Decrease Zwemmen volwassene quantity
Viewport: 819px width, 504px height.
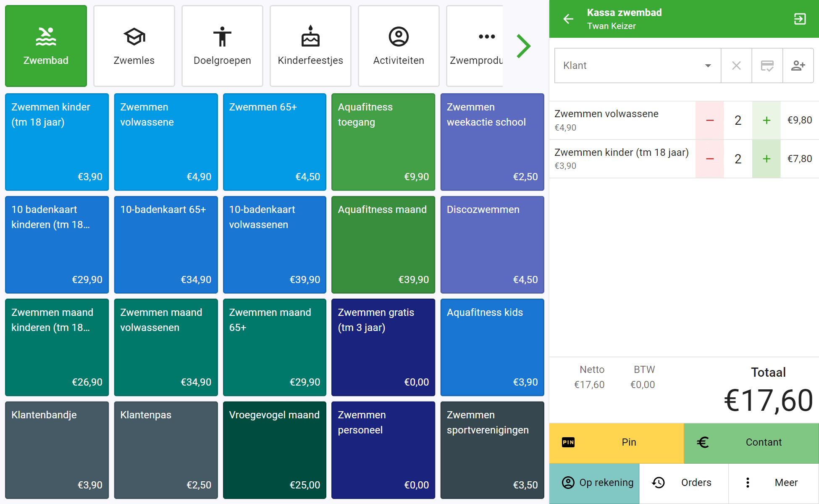710,121
